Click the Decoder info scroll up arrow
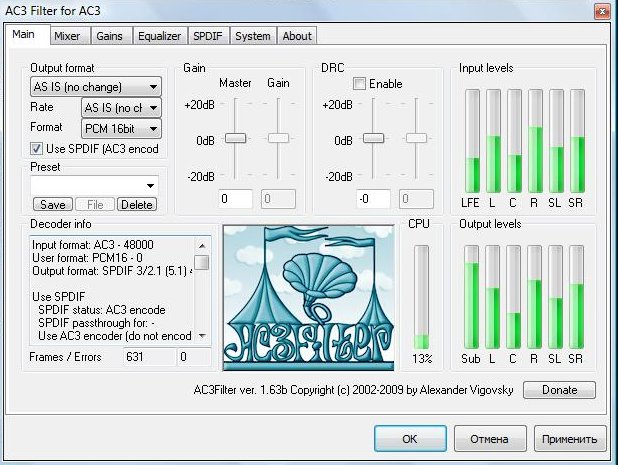The width and height of the screenshot is (618, 465). 202,246
